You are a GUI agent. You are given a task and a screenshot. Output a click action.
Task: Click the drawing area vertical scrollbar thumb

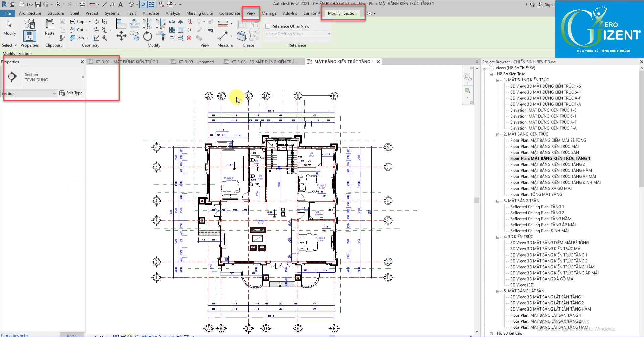477,200
